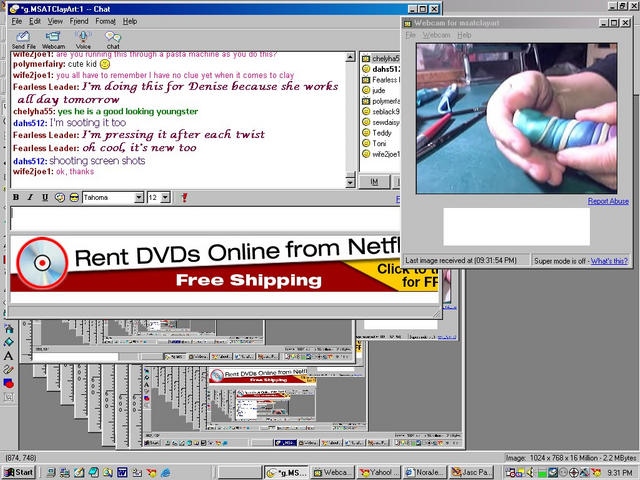Open the Friend menu

click(x=78, y=21)
